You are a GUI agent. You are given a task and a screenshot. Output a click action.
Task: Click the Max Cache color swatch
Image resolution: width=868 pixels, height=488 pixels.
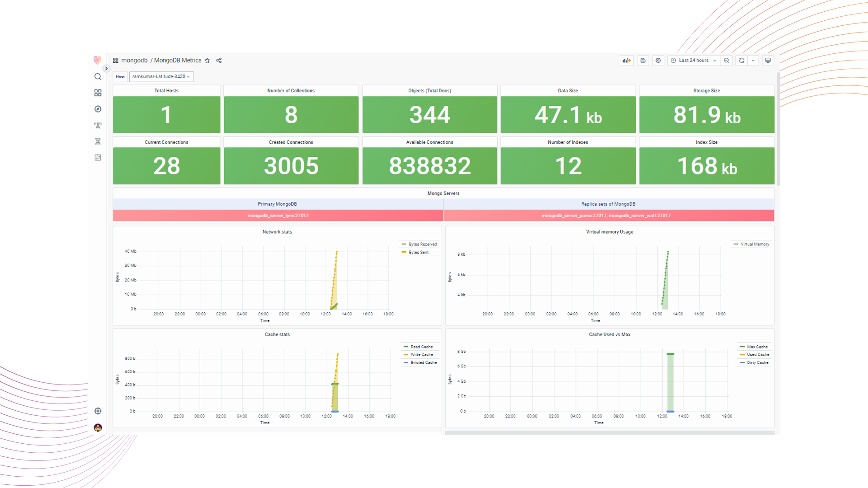point(742,347)
